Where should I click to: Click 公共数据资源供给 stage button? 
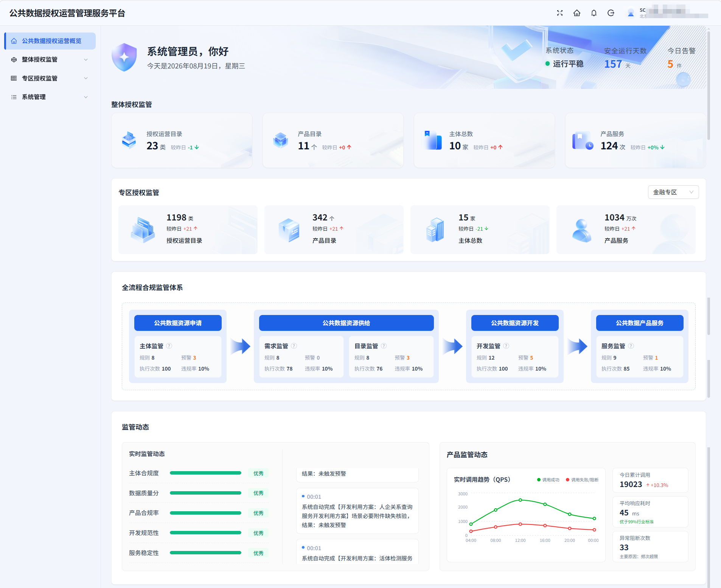click(346, 323)
